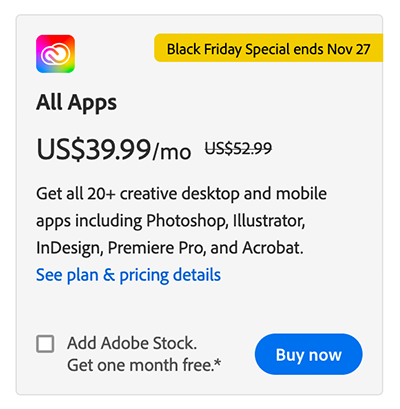This screenshot has height=409, width=400.
Task: Click "Get all 20+ creative desktop" text line
Action: [x=138, y=194]
